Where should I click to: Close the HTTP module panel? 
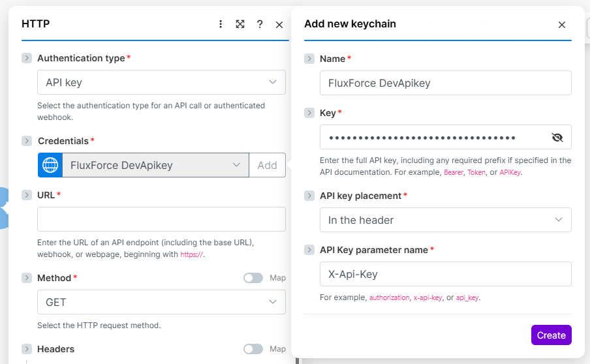[x=279, y=25]
